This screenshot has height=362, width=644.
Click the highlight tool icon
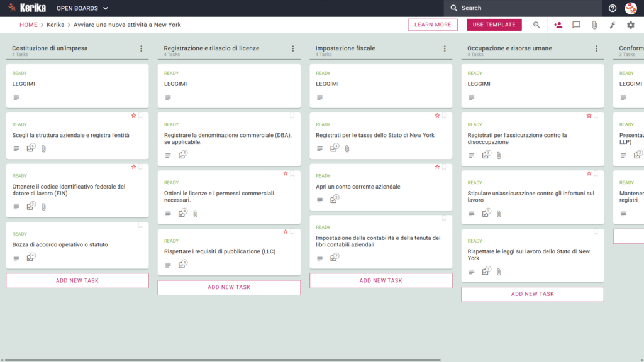(613, 25)
